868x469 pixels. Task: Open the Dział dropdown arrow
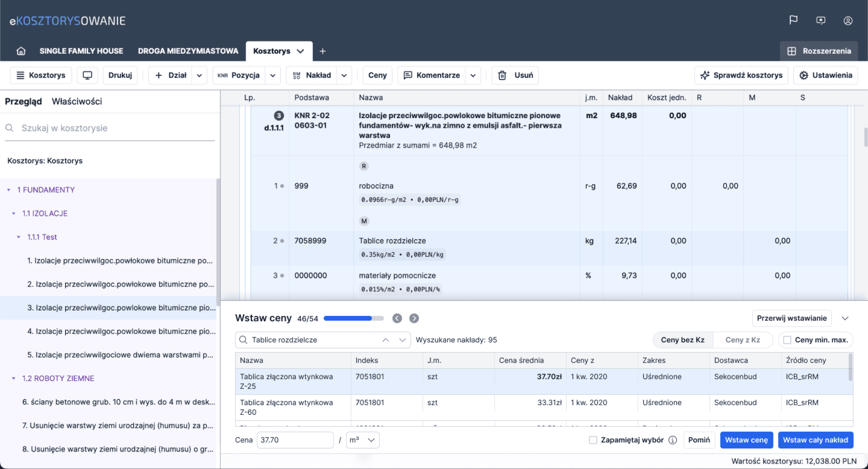coord(200,75)
